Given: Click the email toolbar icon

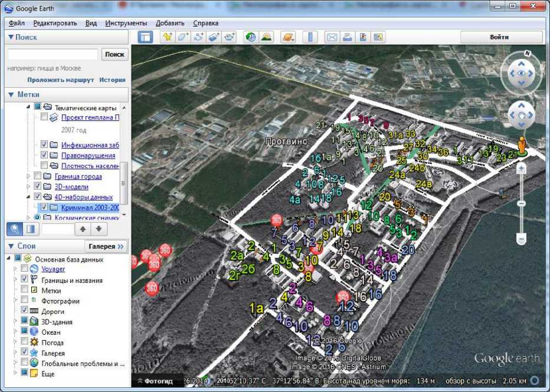Looking at the screenshot, I should (x=332, y=37).
